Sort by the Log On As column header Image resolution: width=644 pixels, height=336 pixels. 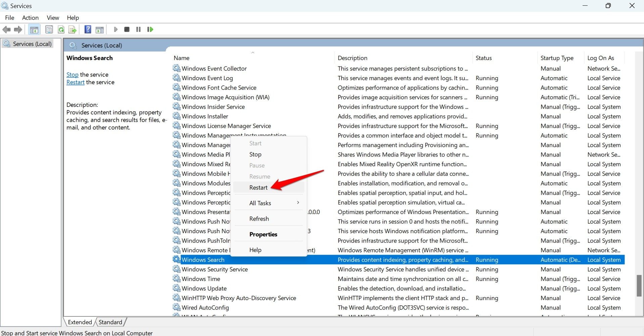click(x=604, y=58)
